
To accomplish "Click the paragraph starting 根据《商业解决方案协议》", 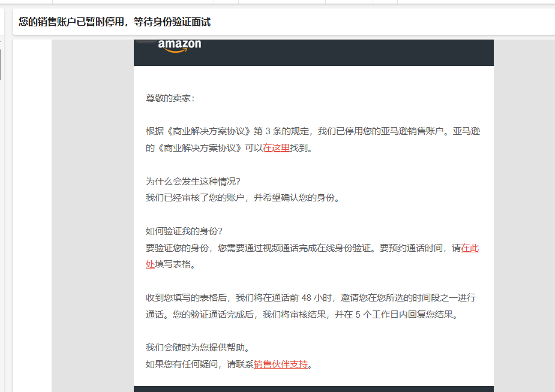I will tap(313, 140).
